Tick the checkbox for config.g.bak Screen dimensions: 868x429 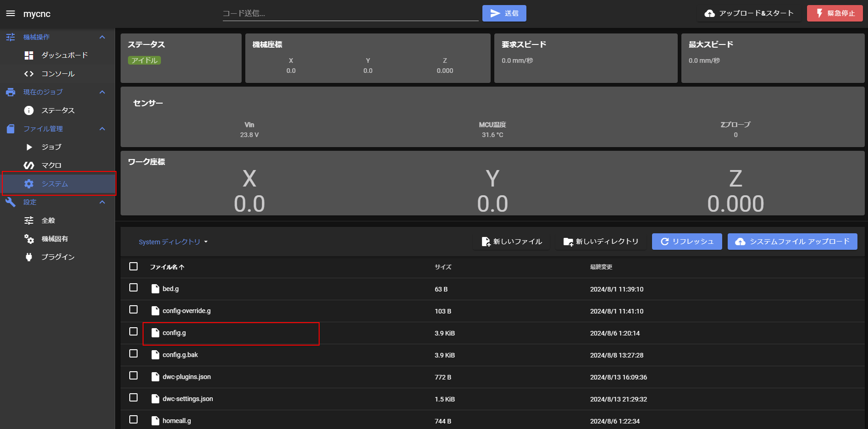(133, 353)
